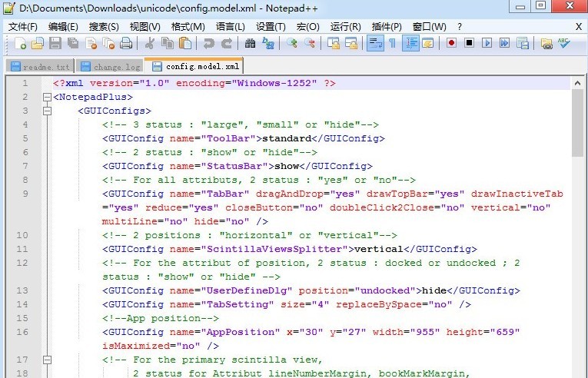Click the ABC spell check icon
The width and height of the screenshot is (588, 378).
(x=564, y=44)
